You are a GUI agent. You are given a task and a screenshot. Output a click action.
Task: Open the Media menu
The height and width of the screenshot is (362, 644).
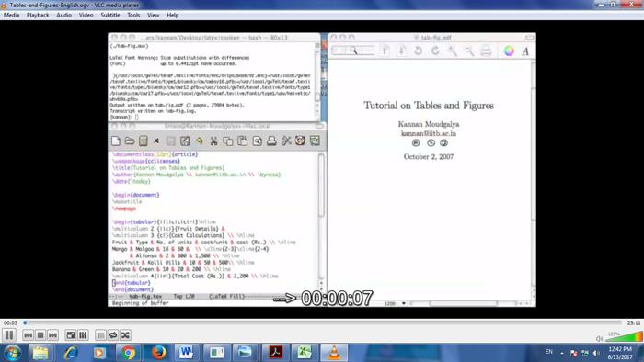pos(11,16)
